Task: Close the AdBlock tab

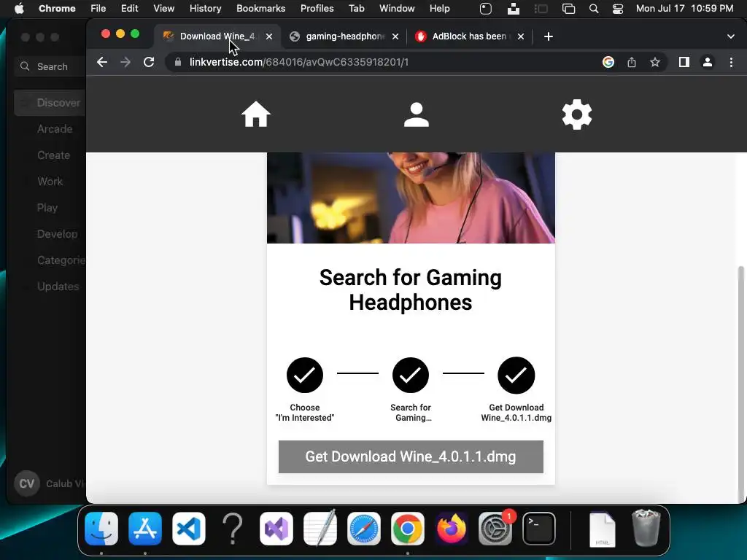Action: tap(521, 36)
